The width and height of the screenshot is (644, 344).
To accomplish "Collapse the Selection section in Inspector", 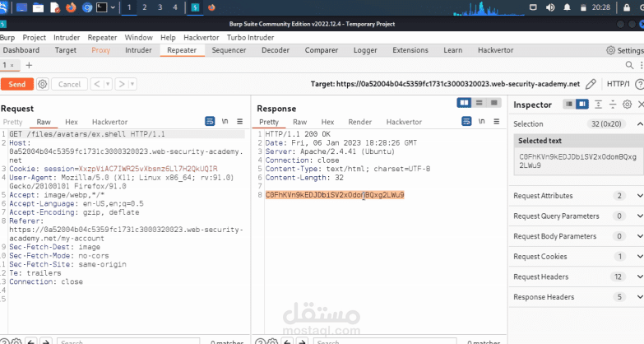I will pyautogui.click(x=640, y=123).
